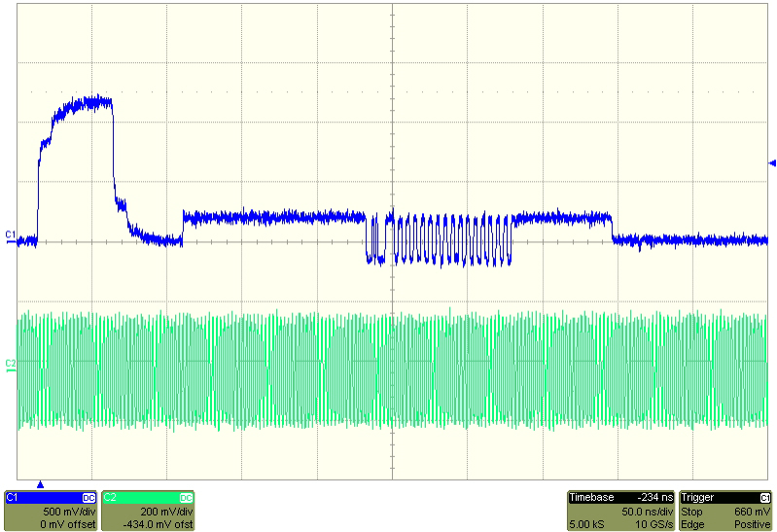Click the DC coupling badge in C1 box
777x532 pixels.
pos(88,497)
